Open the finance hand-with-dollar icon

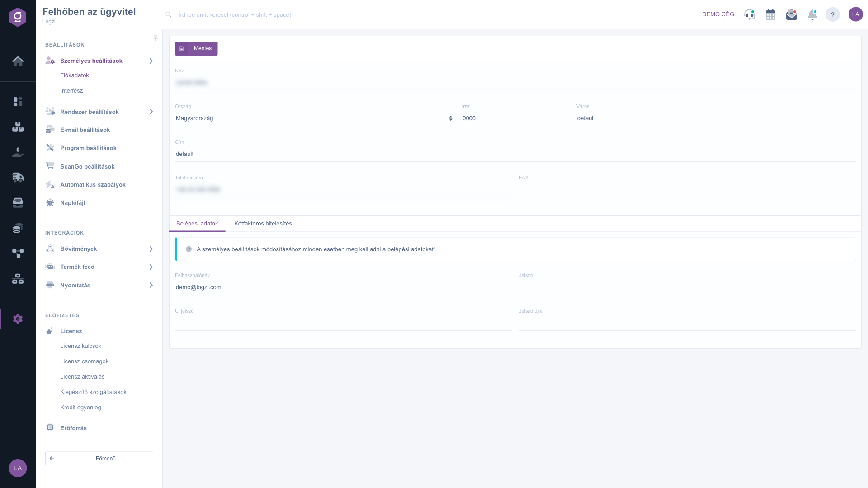[x=18, y=152]
